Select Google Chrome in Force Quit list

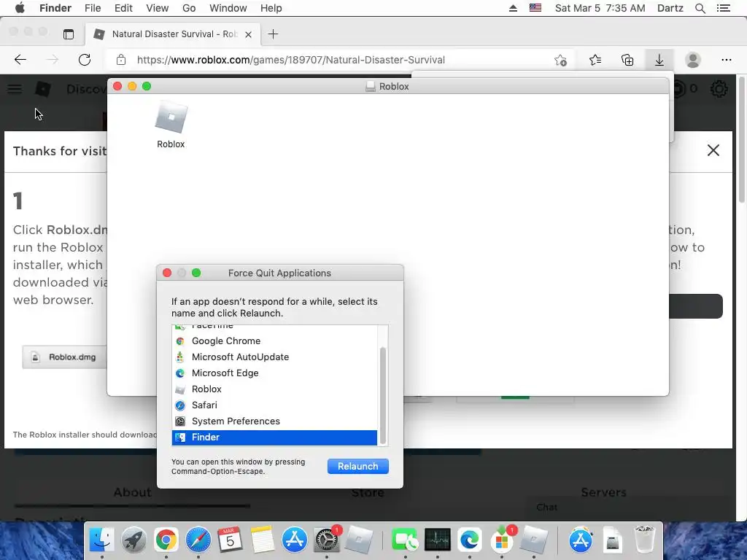coord(274,341)
